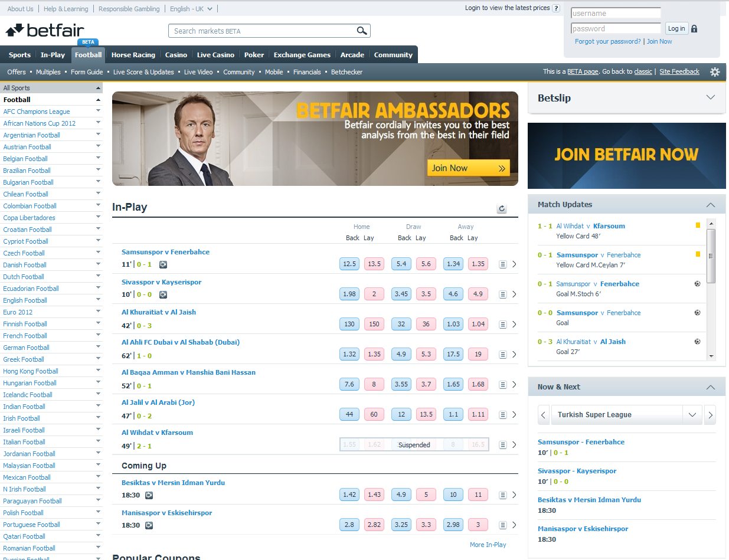Open market list icon for Al Jalil v Al Arabi

pos(502,415)
